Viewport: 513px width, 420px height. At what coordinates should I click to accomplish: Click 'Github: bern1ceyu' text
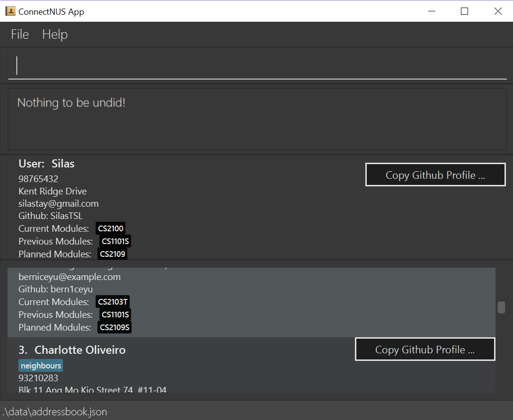coord(55,289)
